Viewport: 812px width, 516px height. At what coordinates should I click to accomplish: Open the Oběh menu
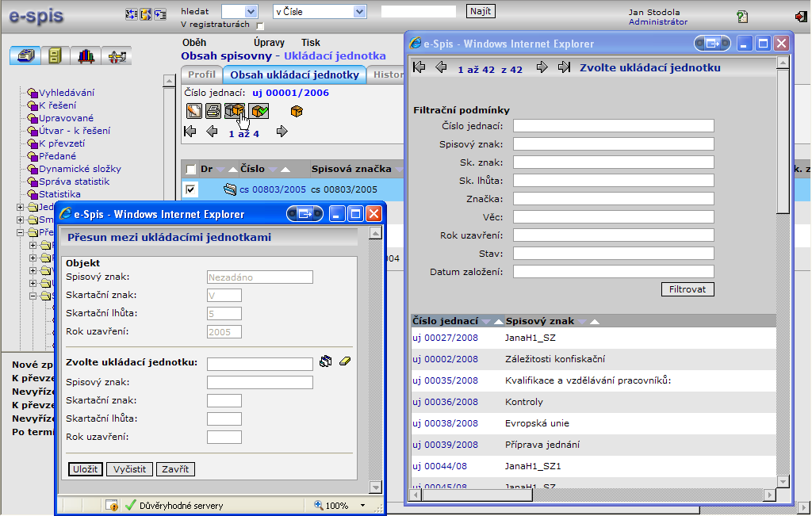tap(194, 43)
